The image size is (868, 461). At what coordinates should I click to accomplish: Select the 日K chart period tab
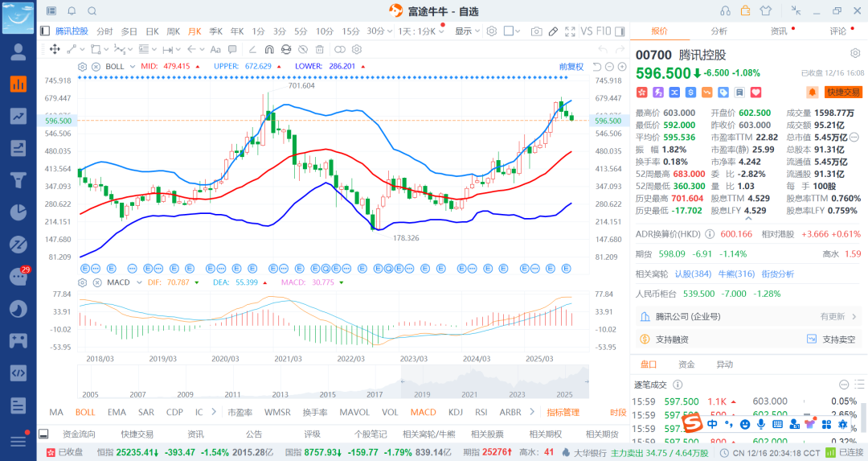pos(152,31)
